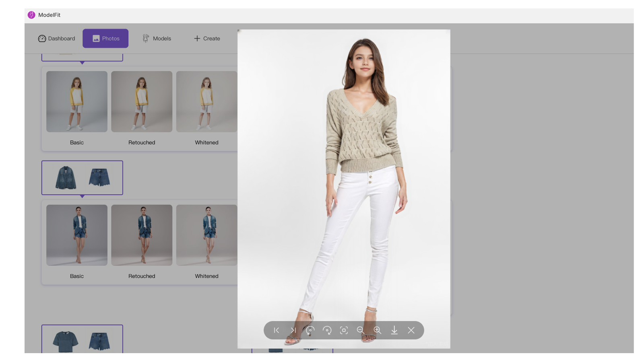
Task: Advance to the next photo in the viewer
Action: (293, 330)
